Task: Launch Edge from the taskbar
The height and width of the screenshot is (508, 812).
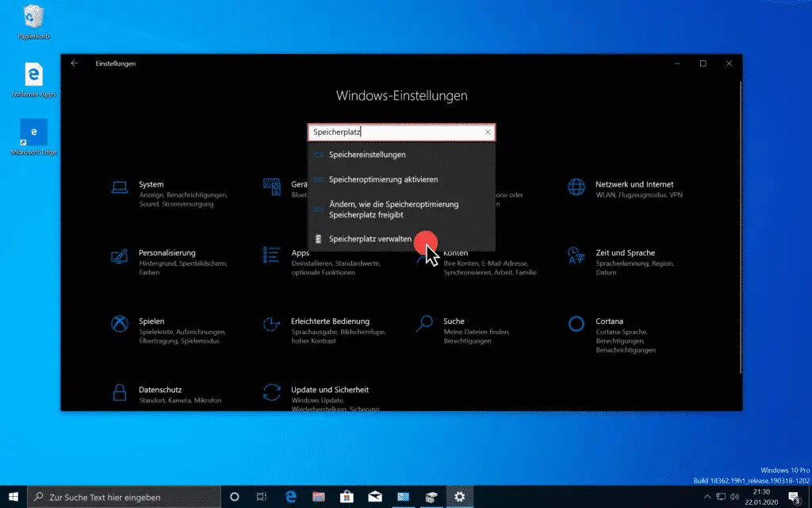Action: click(x=290, y=497)
